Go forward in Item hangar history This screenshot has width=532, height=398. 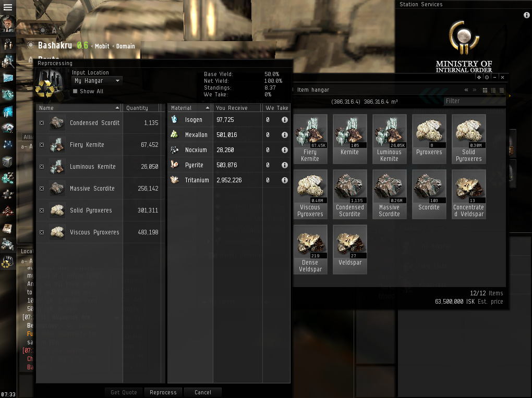pos(474,90)
